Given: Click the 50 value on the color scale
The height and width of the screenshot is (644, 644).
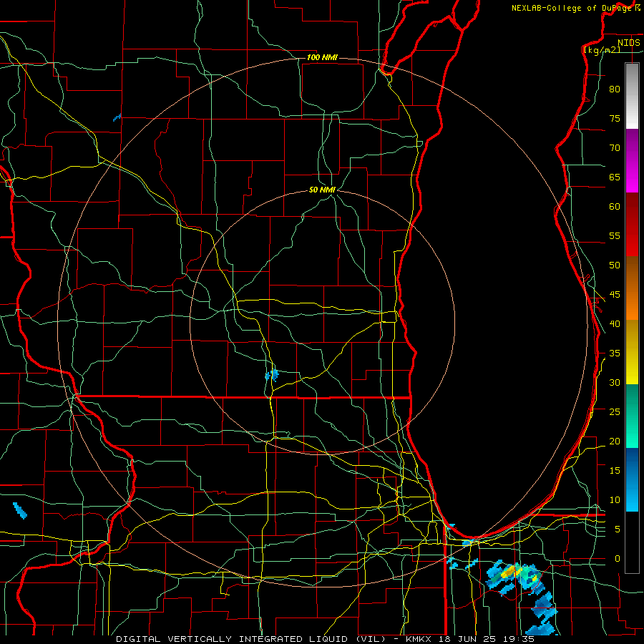Looking at the screenshot, I should click(x=615, y=265).
